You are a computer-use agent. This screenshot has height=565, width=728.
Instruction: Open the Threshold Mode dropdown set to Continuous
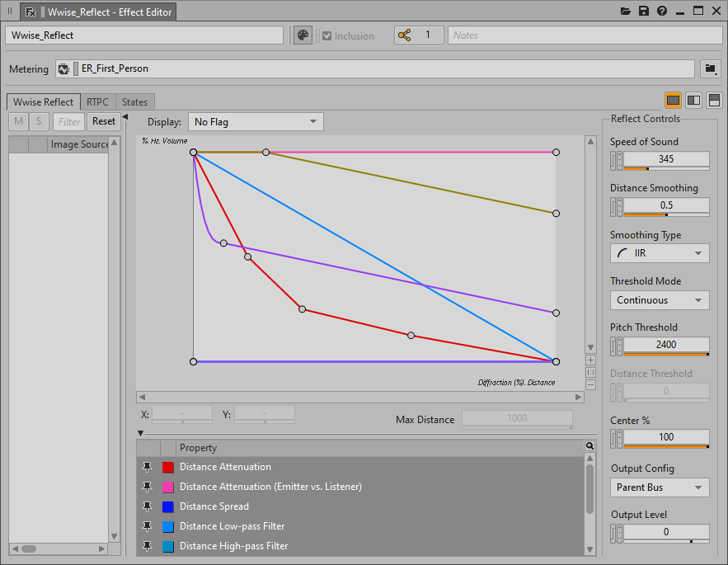(660, 300)
